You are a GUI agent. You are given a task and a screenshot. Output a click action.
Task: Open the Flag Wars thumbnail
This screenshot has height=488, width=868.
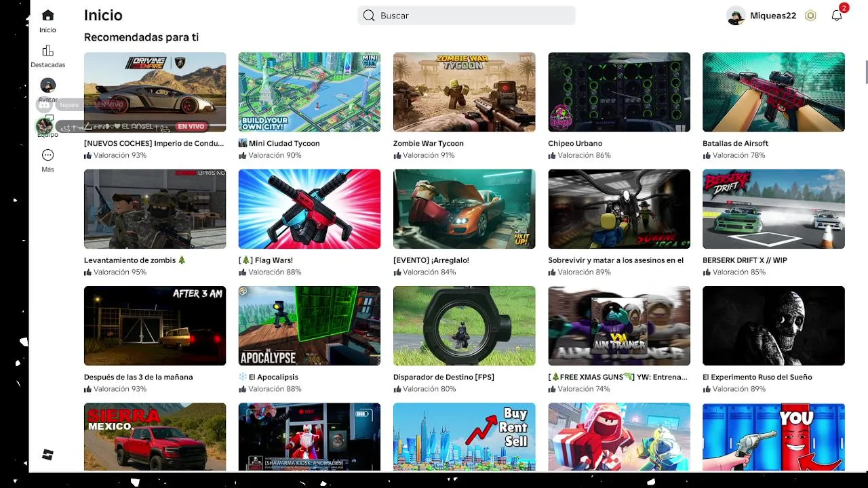[x=309, y=209]
